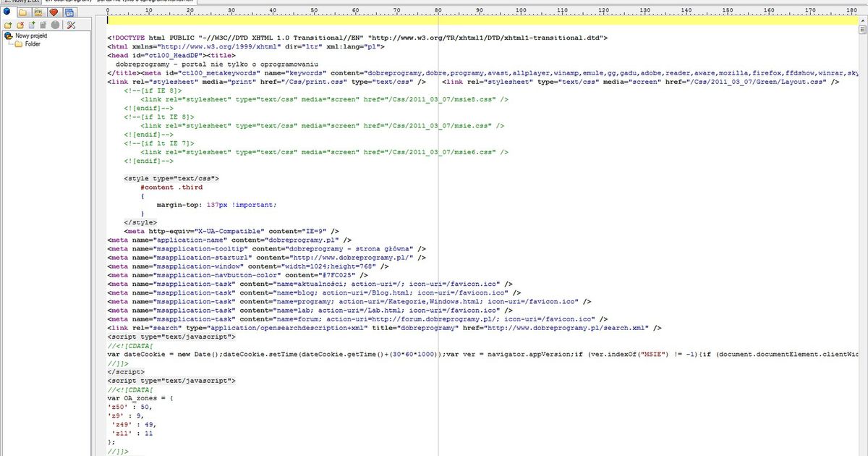Image resolution: width=868 pixels, height=456 pixels.
Task: Open project tools with the wrench icon
Action: [x=70, y=24]
